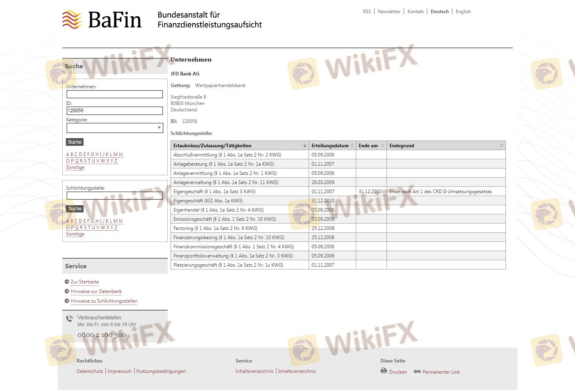Screen dimensions: 575x392
Task: Click the printer icon beside Drucken
Action: [384, 371]
